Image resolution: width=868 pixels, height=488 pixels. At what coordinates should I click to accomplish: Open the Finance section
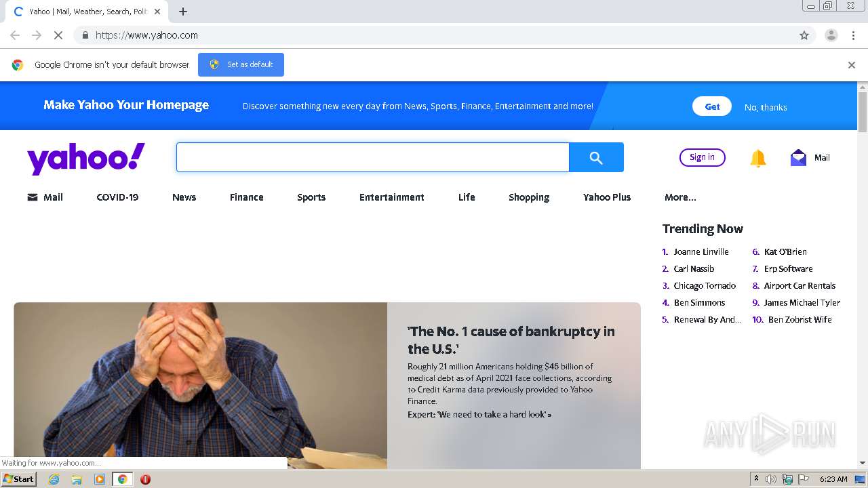(x=246, y=197)
